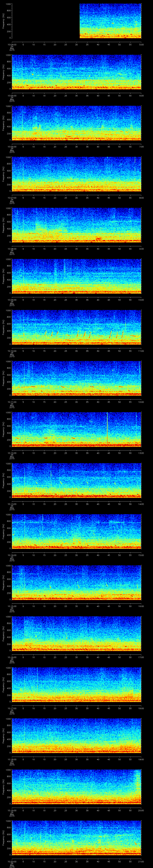Viewport: 153px width, 868px height.
Task: Click the 10:19:00 start timestamp label
Action: point(12,810)
